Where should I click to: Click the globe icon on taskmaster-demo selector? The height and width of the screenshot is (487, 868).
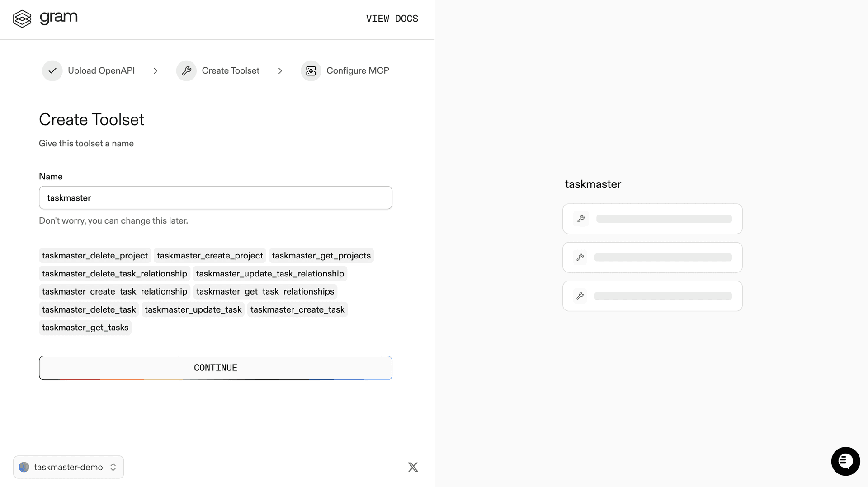point(24,467)
